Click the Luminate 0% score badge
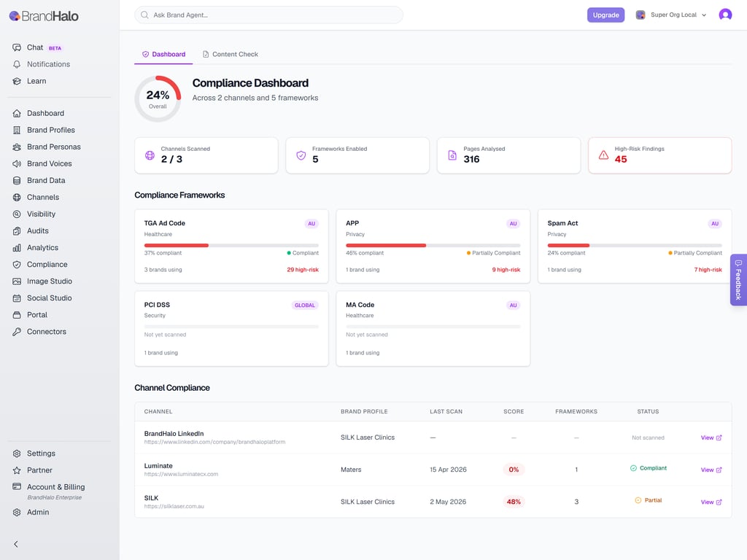747x560 pixels. (514, 470)
